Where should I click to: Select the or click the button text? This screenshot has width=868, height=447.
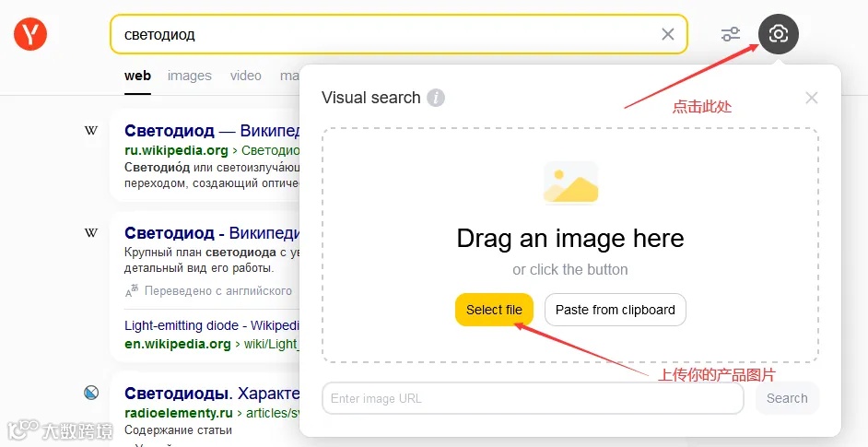(x=570, y=270)
